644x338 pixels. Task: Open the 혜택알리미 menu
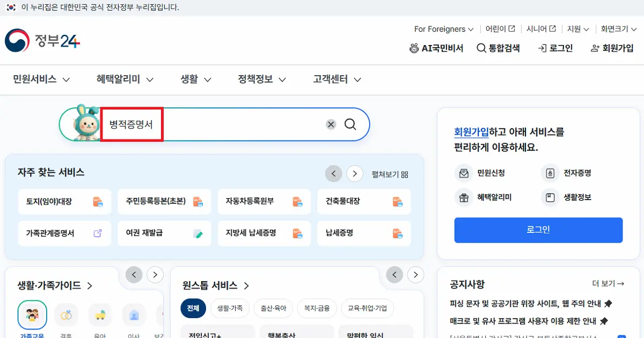click(125, 79)
